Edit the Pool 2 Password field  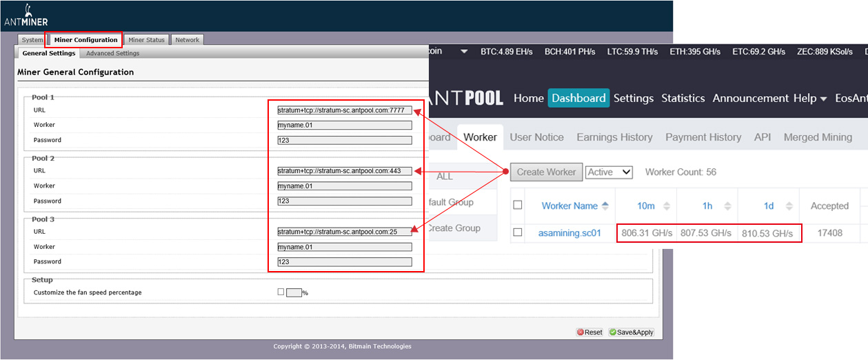pyautogui.click(x=345, y=201)
